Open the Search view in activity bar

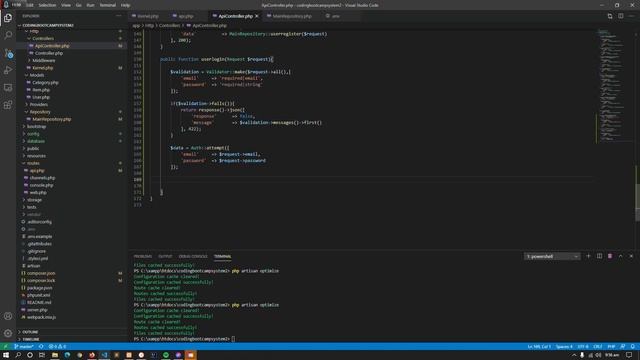[8, 35]
